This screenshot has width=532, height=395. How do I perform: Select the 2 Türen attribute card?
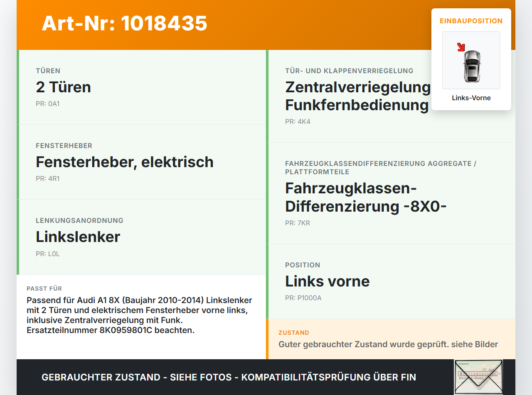pyautogui.click(x=141, y=87)
